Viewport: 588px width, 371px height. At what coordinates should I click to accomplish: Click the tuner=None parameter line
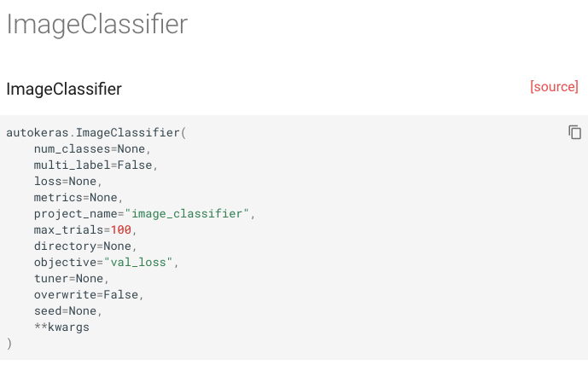point(71,278)
